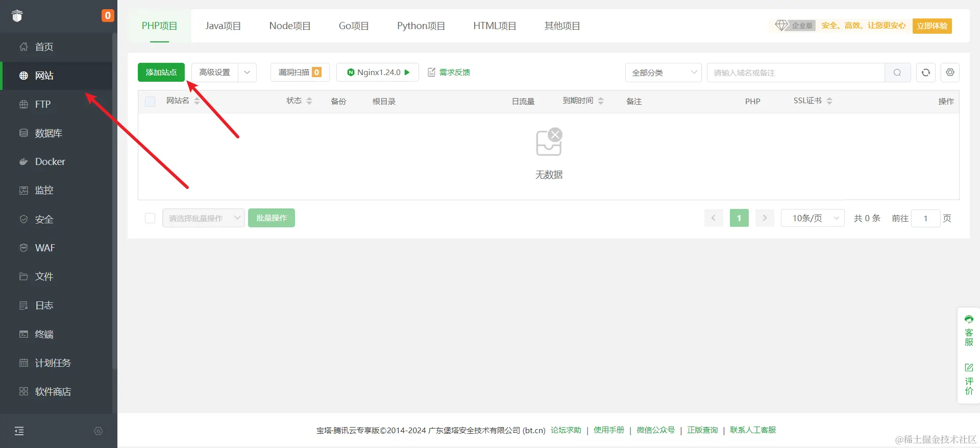Click the 日流量 column header
The image size is (980, 448).
click(523, 102)
